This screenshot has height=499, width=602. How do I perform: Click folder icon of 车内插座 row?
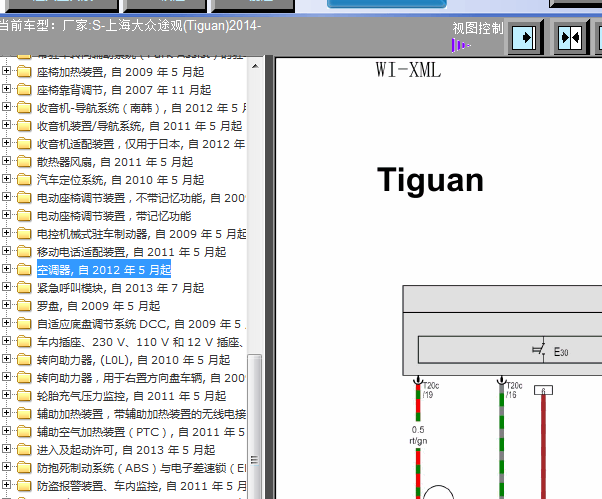[x=24, y=342]
